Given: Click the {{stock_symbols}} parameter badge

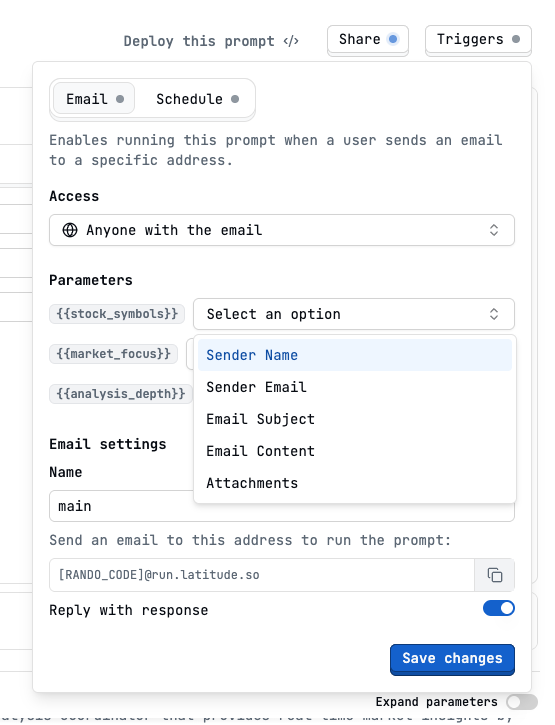Looking at the screenshot, I should 117,313.
